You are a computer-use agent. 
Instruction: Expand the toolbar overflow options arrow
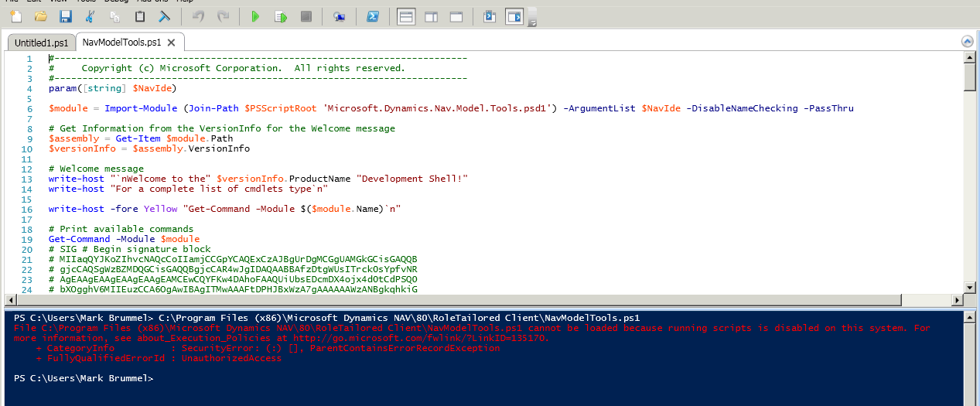pos(532,23)
